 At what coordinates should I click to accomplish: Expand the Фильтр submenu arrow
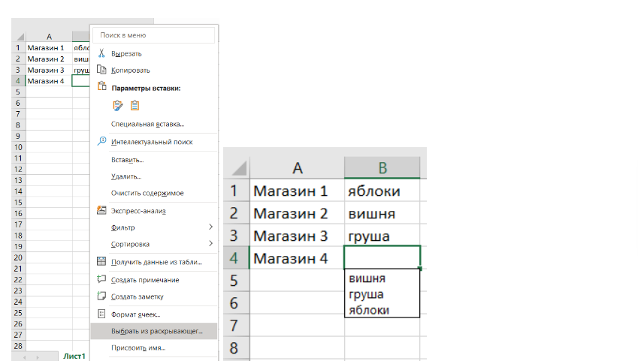210,227
